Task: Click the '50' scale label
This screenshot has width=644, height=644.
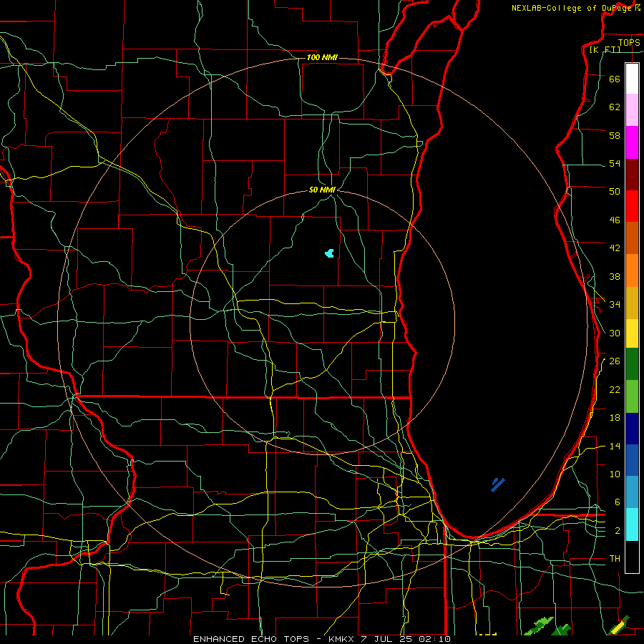Action: (x=615, y=192)
